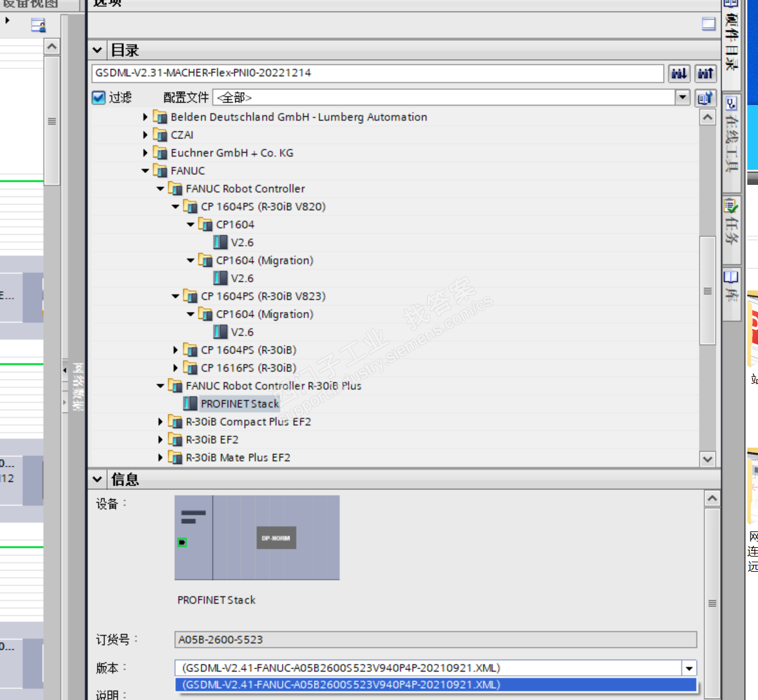Click CP 1616PS (R-30iB) folder icon
This screenshot has height=700, width=758.
point(191,368)
